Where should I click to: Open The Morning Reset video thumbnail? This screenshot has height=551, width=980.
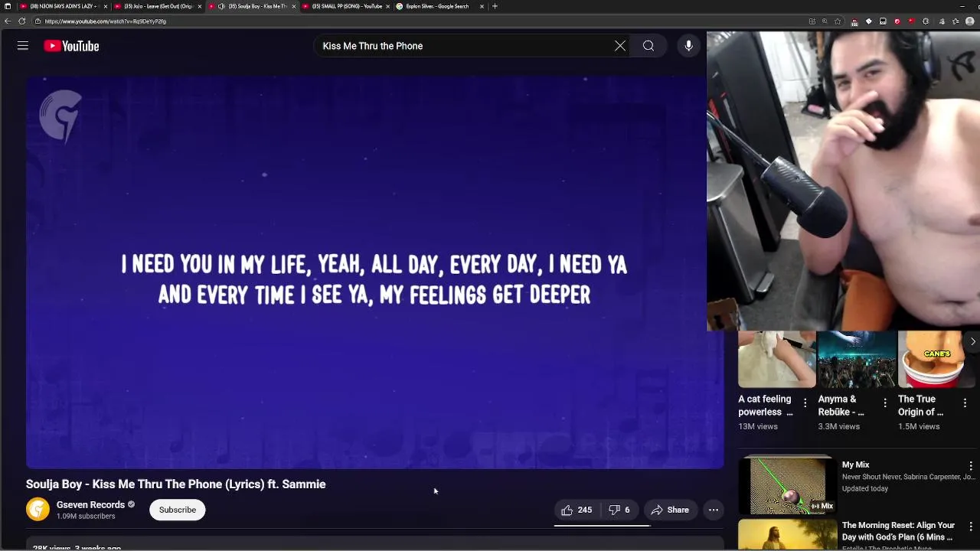pyautogui.click(x=787, y=535)
